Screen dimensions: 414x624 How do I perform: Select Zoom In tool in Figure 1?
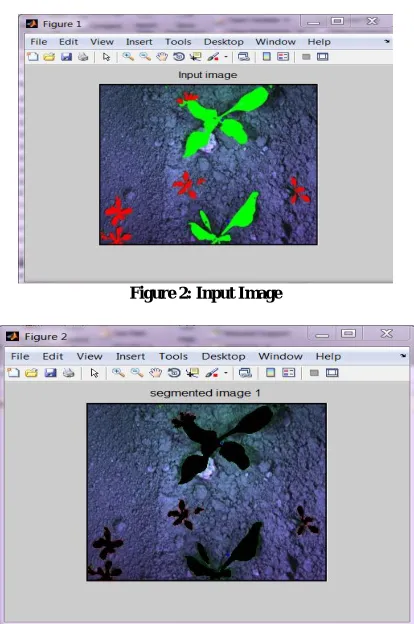click(x=128, y=57)
